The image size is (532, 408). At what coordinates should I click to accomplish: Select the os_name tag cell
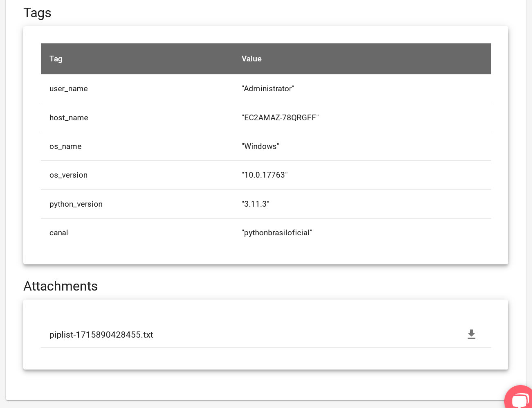(x=65, y=147)
